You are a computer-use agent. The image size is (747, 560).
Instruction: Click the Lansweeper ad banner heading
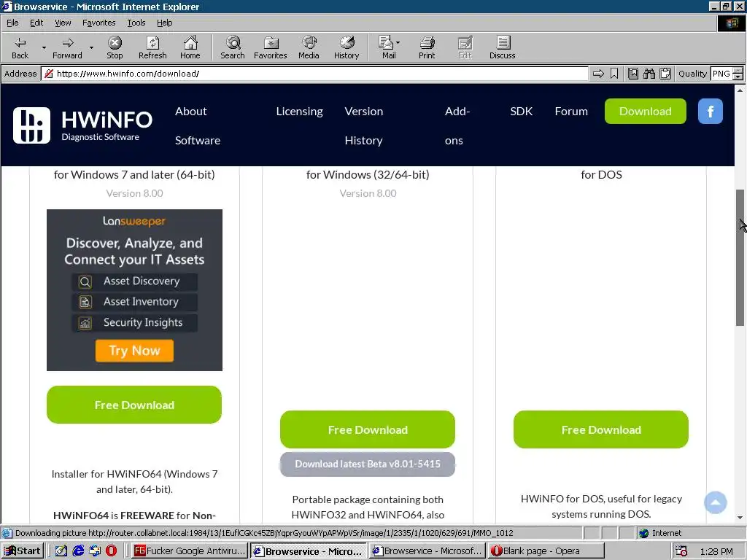pos(134,251)
